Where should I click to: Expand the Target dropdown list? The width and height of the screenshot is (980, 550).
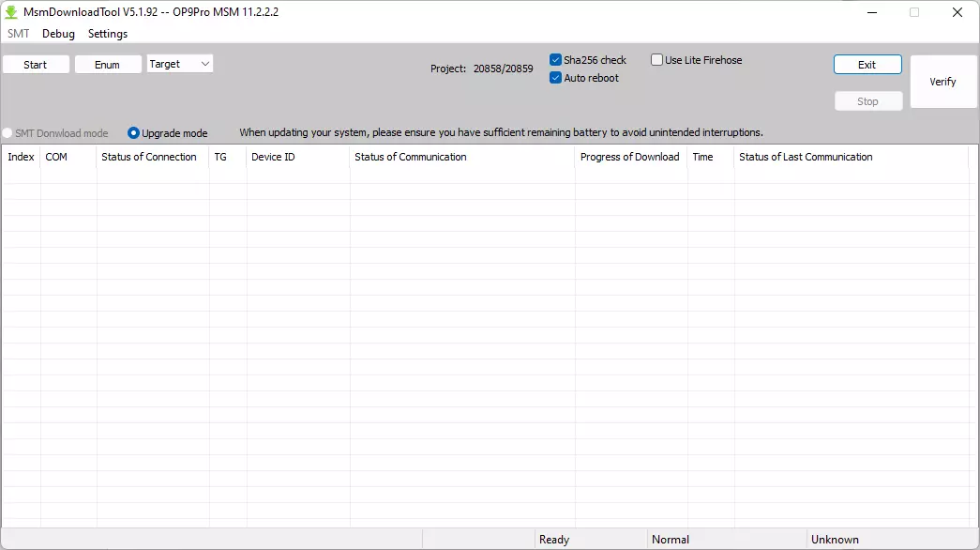(x=180, y=64)
